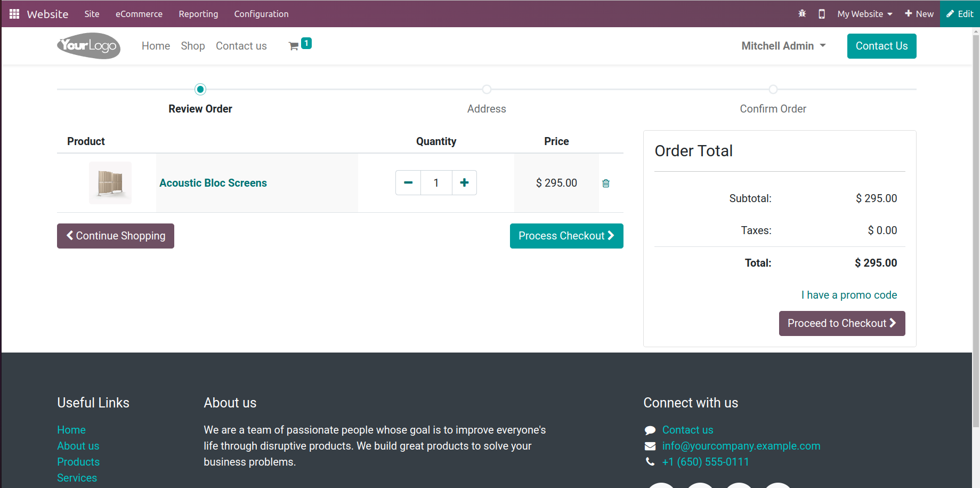Select the Confirm Order step indicator
The height and width of the screenshot is (488, 980).
[773, 90]
